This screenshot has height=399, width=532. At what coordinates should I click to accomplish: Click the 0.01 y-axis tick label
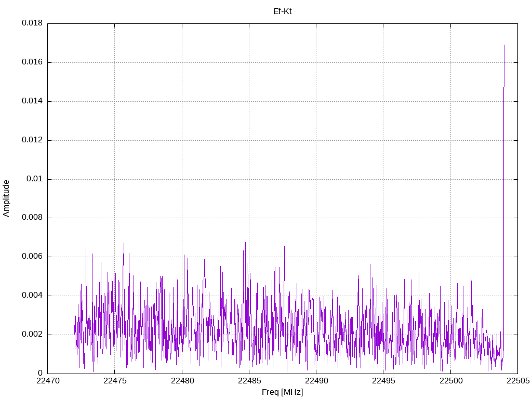click(34, 179)
